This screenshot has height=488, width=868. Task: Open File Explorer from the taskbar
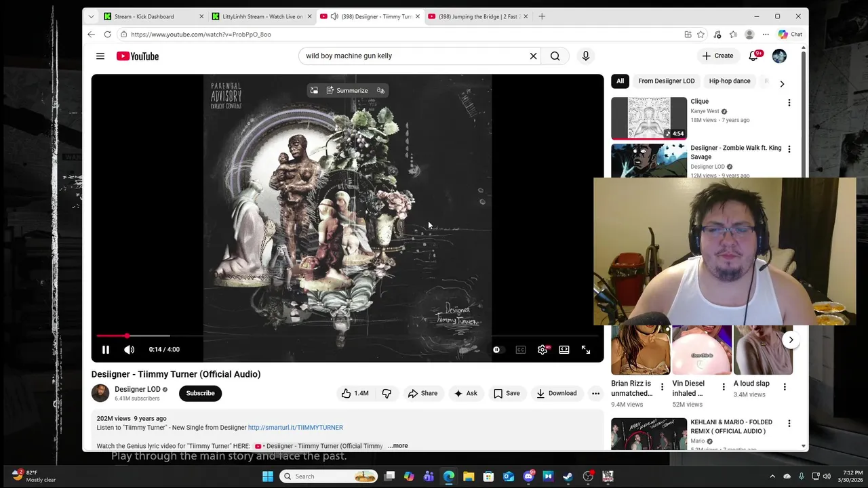pos(469,476)
